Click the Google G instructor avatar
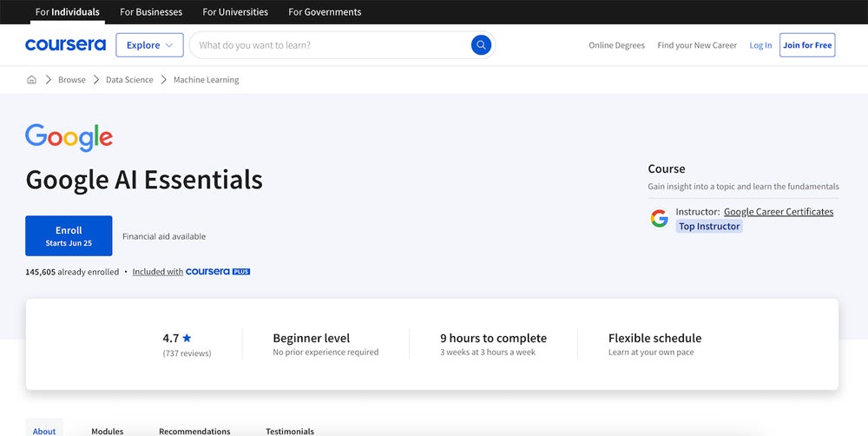 click(x=660, y=219)
